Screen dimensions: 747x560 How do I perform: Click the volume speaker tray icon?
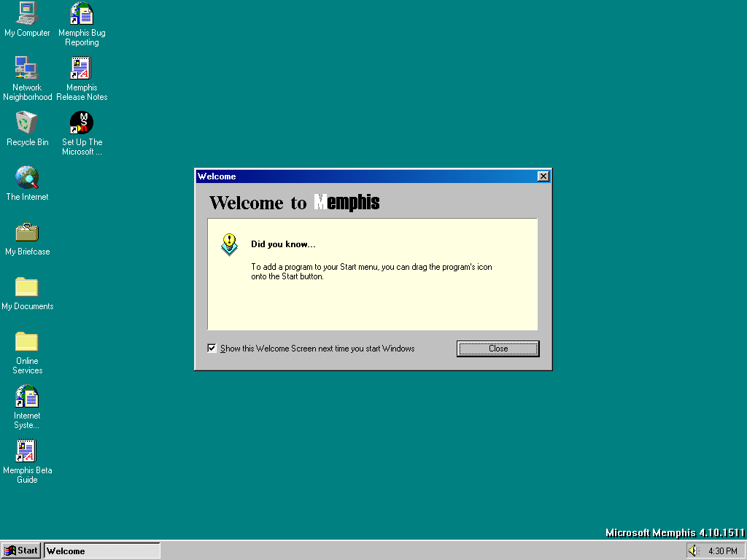(x=693, y=551)
